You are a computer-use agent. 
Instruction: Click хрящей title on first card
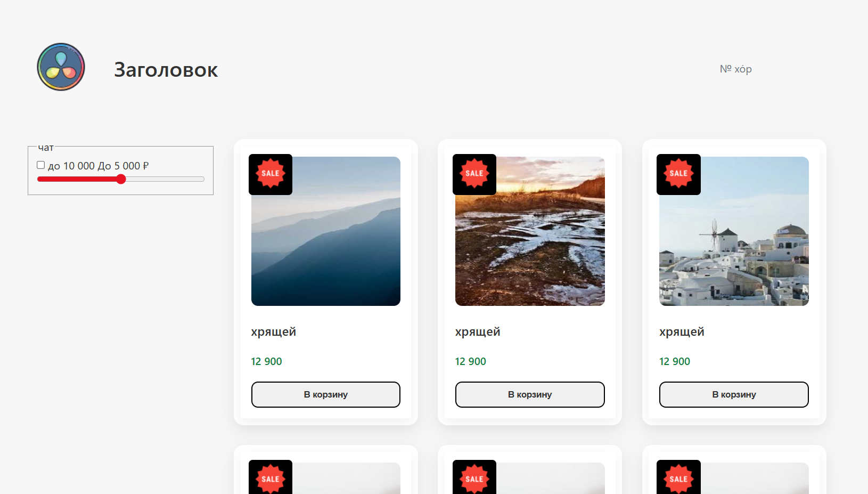273,332
